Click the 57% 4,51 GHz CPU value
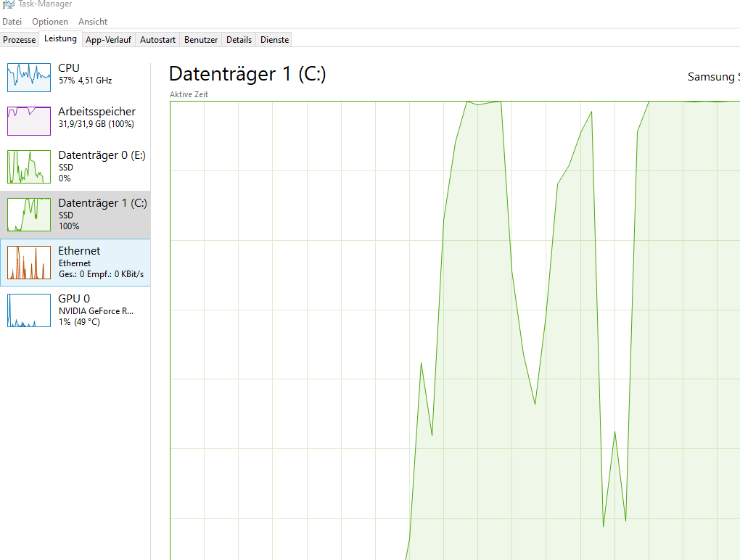The height and width of the screenshot is (560, 740). [x=86, y=81]
